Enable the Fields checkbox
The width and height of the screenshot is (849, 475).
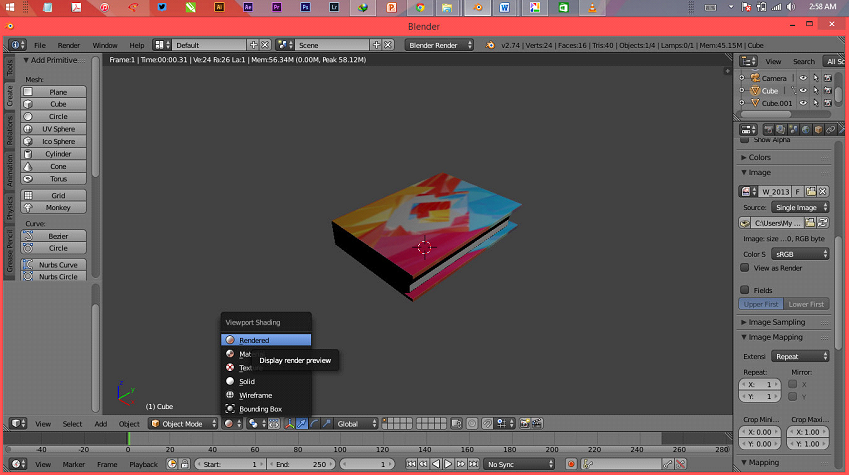[745, 290]
